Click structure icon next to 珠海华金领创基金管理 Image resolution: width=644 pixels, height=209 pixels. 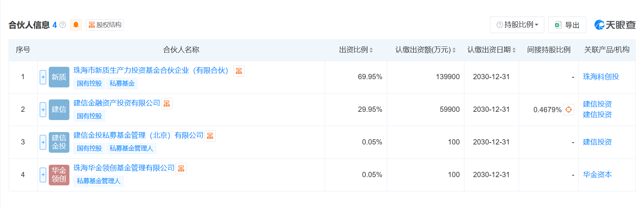coord(181,168)
